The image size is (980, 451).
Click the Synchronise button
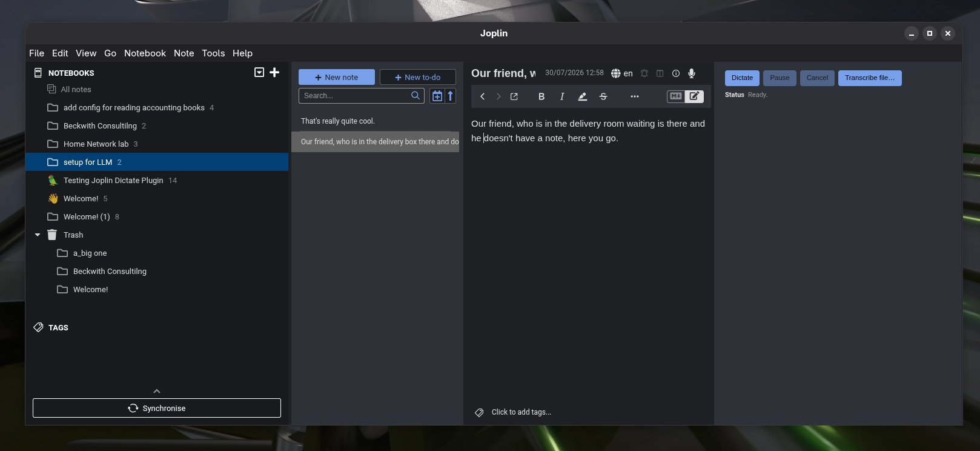point(157,408)
